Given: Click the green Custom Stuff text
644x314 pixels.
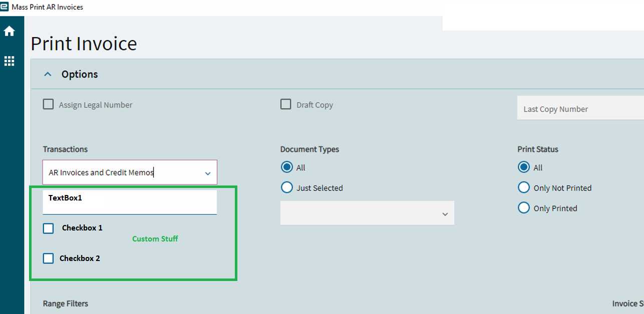Looking at the screenshot, I should coord(155,238).
